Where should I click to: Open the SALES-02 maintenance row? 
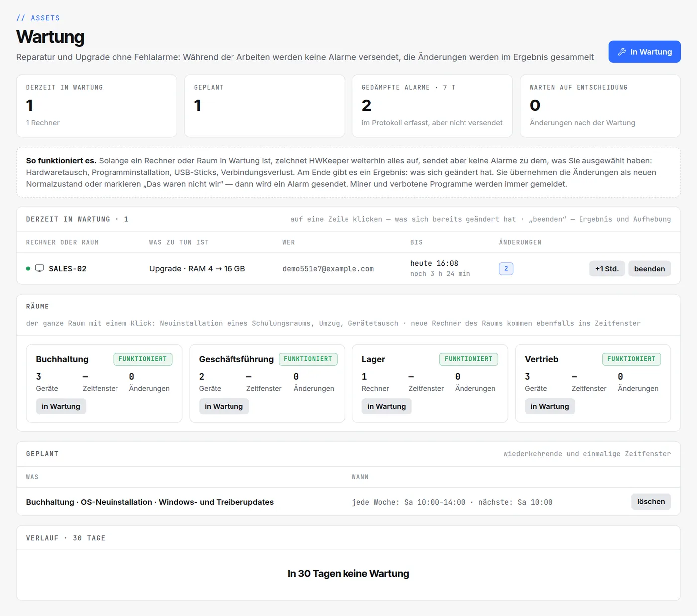coord(348,269)
